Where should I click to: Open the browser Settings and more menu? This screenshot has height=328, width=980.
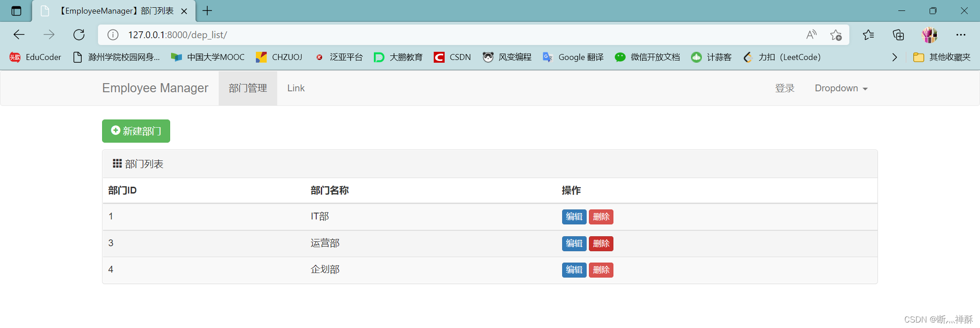pyautogui.click(x=960, y=35)
